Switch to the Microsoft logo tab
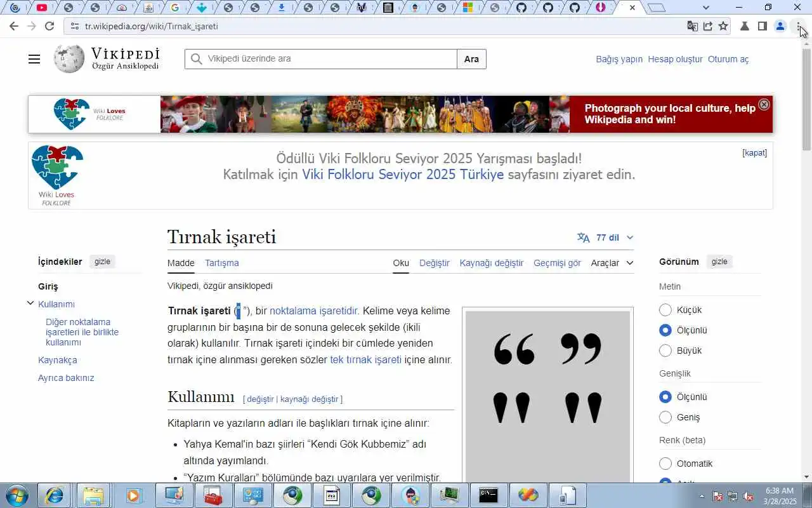Image resolution: width=812 pixels, height=508 pixels. pos(468,8)
